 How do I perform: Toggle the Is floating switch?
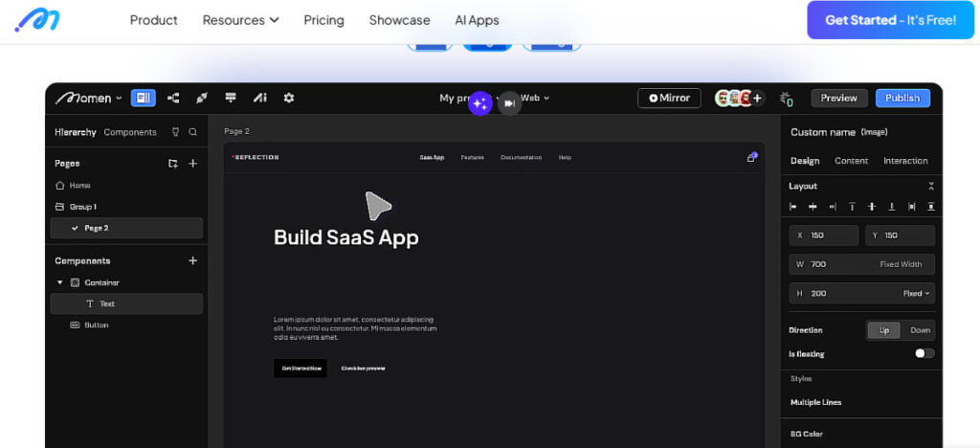(x=924, y=353)
